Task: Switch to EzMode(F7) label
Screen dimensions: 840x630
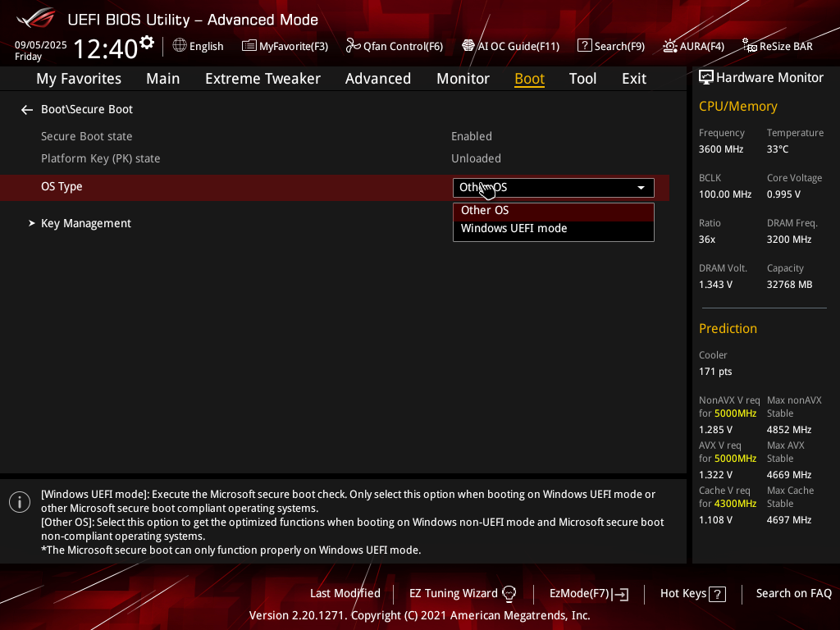Action: (x=579, y=594)
